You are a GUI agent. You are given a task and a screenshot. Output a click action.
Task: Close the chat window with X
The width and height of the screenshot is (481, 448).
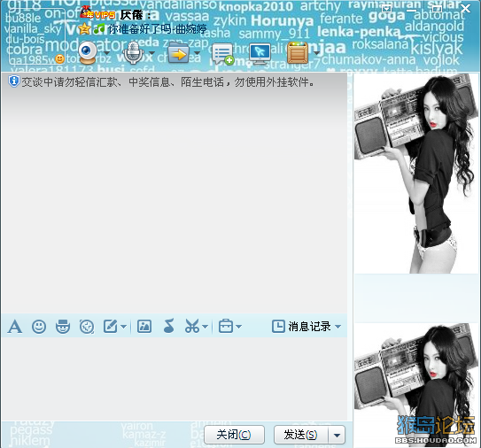pos(465,9)
